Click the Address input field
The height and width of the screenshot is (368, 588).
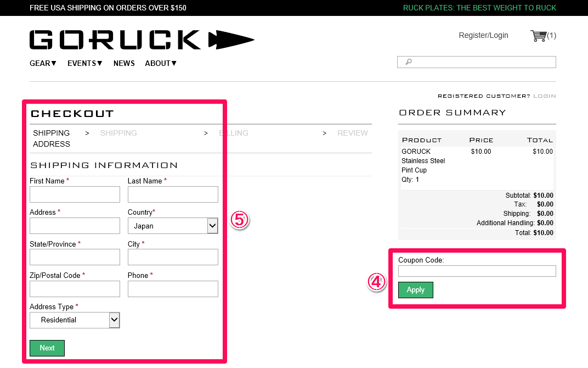click(x=75, y=226)
